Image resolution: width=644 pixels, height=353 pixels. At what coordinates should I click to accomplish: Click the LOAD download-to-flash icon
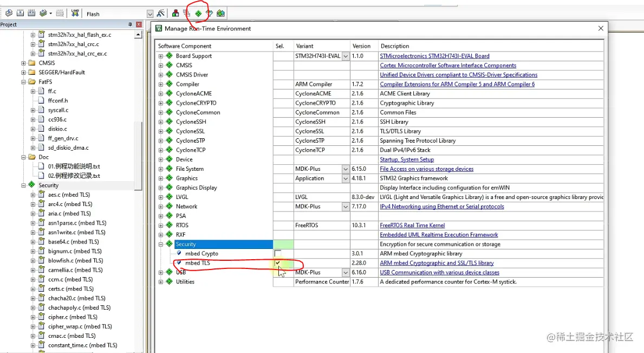(75, 13)
